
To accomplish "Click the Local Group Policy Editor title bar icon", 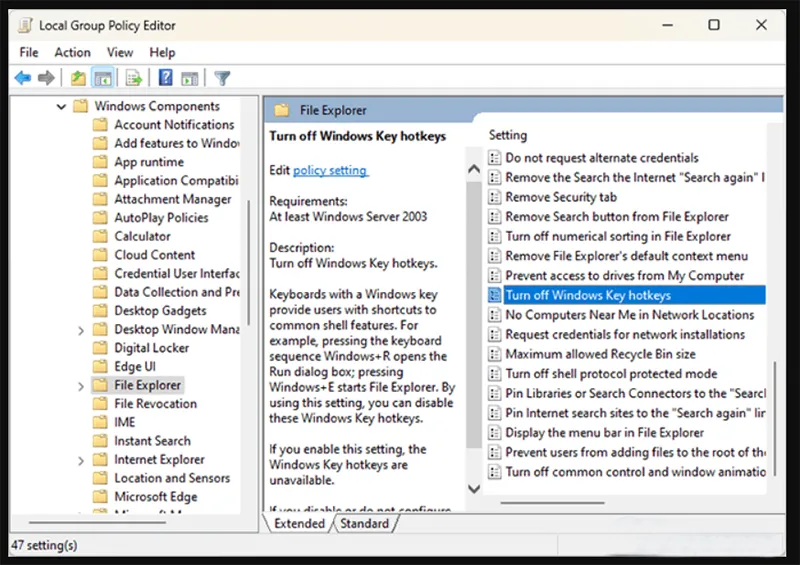I will [25, 25].
